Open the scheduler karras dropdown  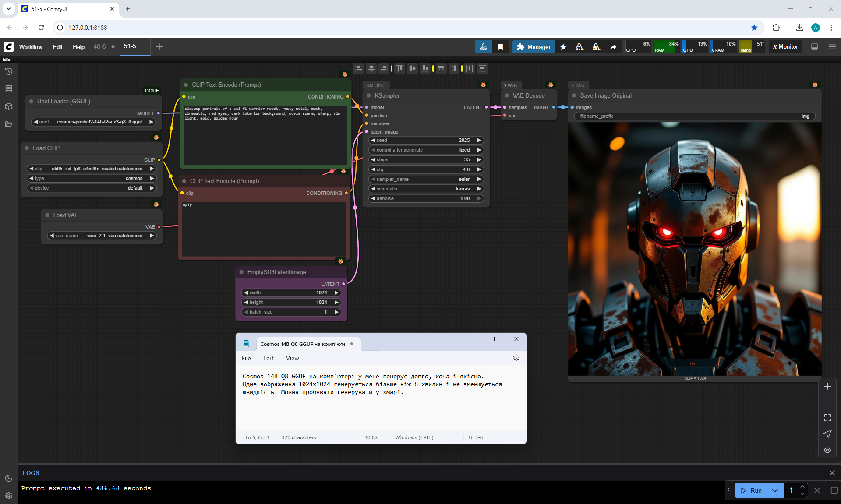pyautogui.click(x=426, y=189)
